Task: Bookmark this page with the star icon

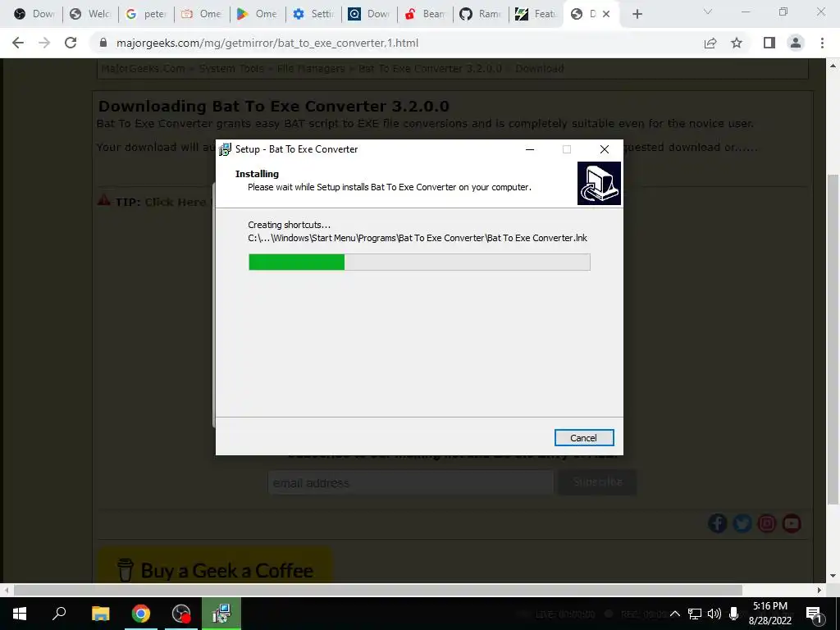Action: (x=737, y=43)
